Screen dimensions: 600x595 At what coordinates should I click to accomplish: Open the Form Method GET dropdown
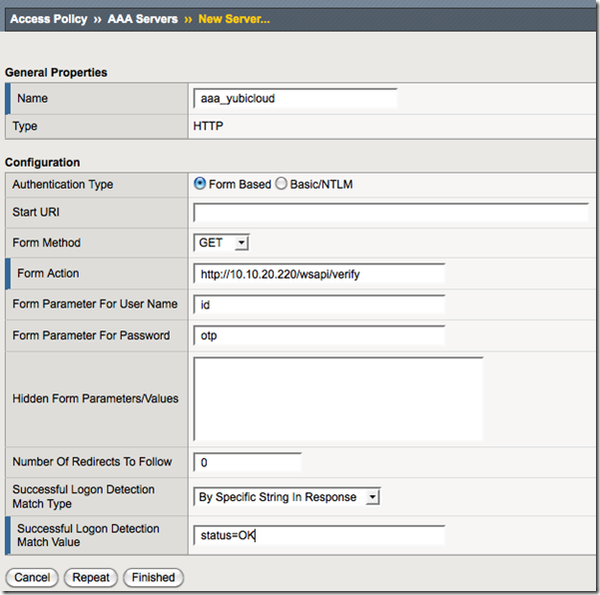click(x=221, y=243)
